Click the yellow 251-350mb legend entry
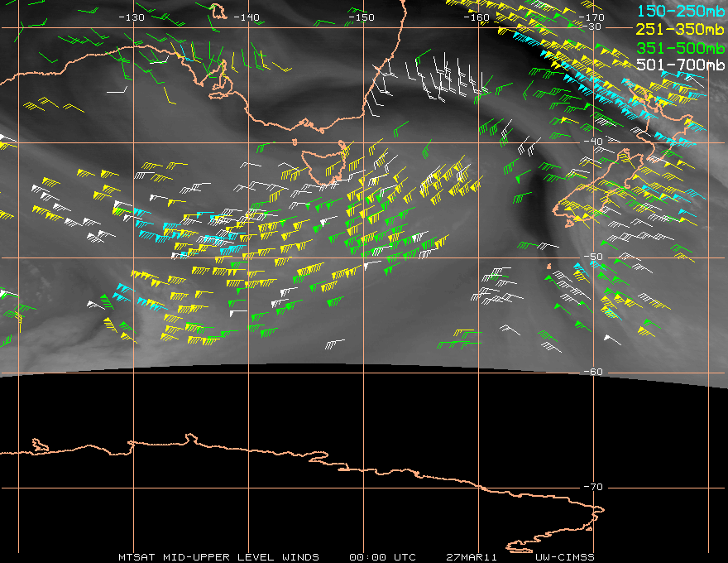This screenshot has height=563, width=728. coord(681,30)
